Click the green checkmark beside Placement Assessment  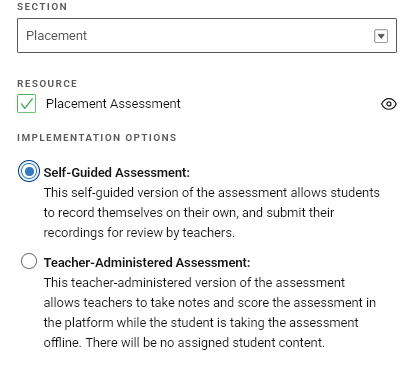[x=26, y=104]
